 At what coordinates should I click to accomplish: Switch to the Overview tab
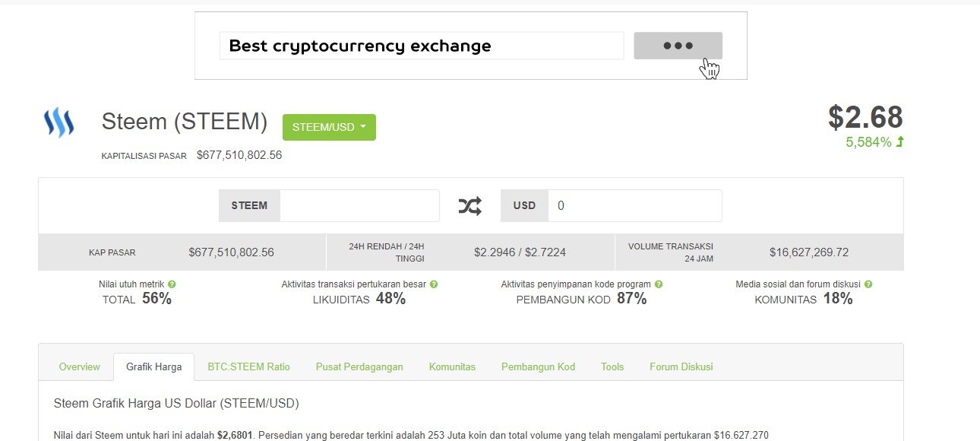click(x=79, y=366)
